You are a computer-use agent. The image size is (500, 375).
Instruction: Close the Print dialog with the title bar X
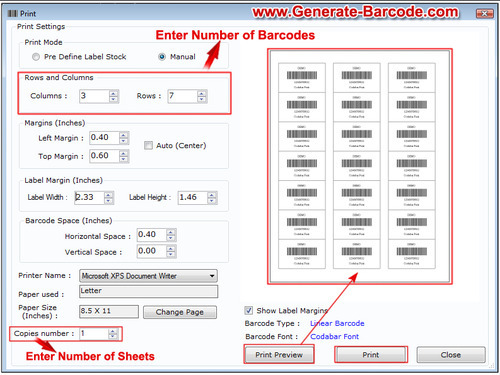(x=485, y=13)
